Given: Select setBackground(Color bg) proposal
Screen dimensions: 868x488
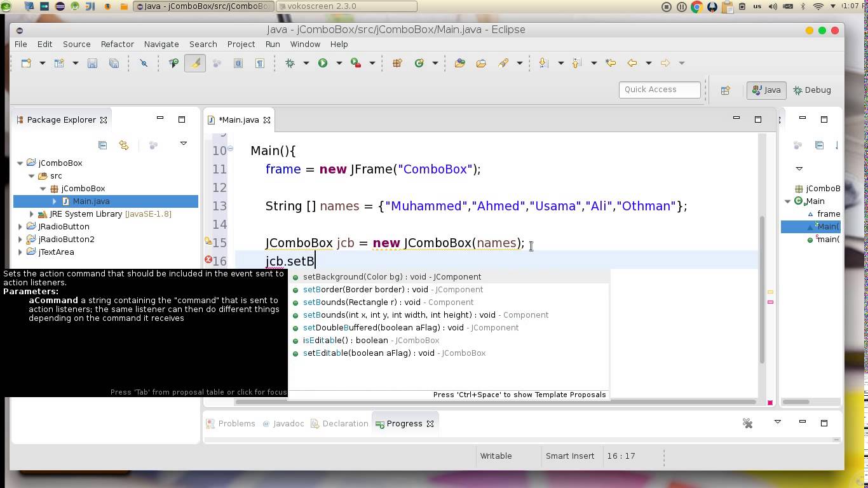Looking at the screenshot, I should (x=449, y=277).
